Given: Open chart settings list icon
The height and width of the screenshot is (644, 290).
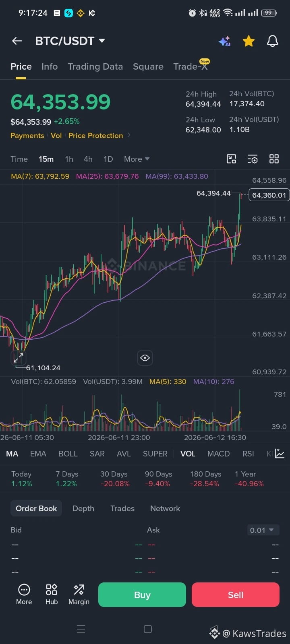Looking at the screenshot, I should [x=253, y=159].
